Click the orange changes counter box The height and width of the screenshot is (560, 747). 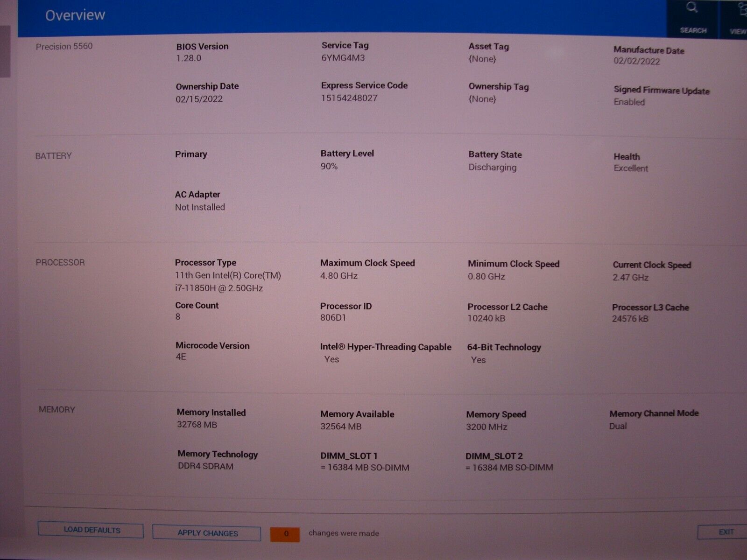coord(285,534)
